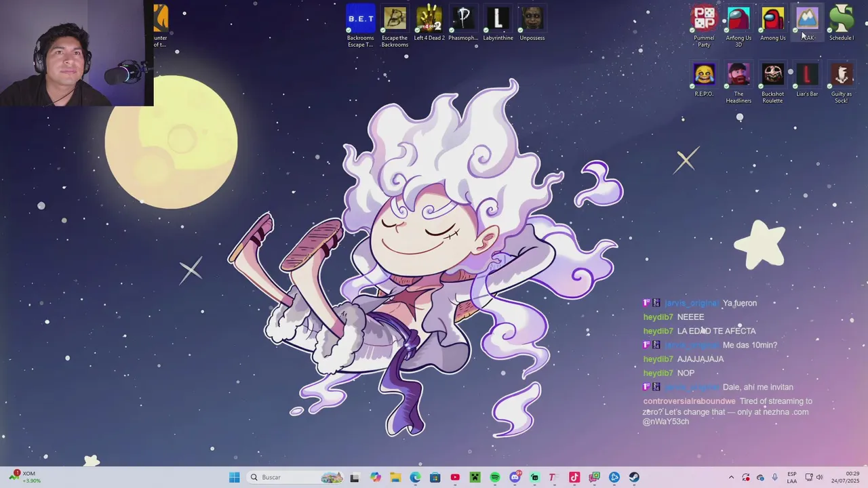Launch Steam from the taskbar
868x488 pixels.
(634, 477)
